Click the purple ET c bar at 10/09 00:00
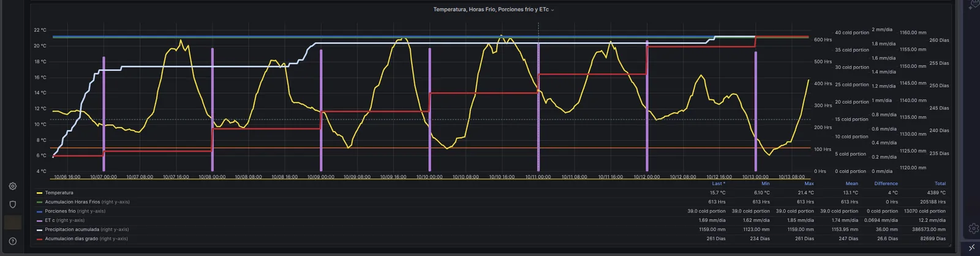 click(x=321, y=110)
